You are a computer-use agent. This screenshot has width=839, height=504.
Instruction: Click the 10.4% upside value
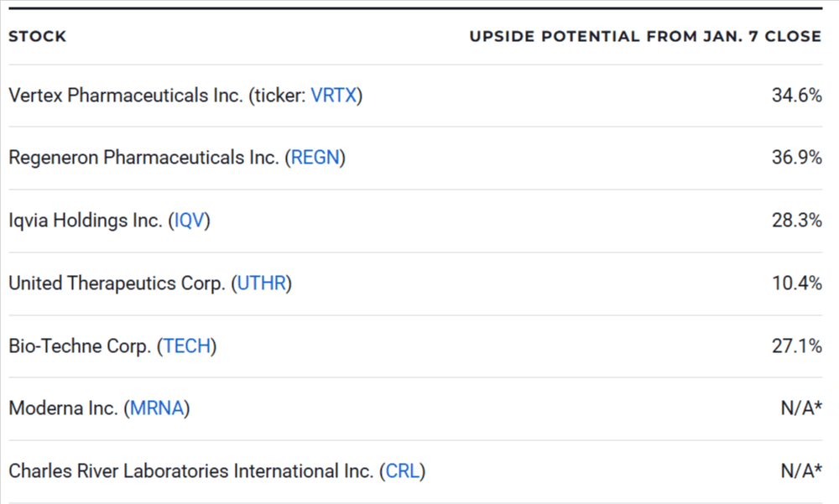pyautogui.click(x=796, y=283)
